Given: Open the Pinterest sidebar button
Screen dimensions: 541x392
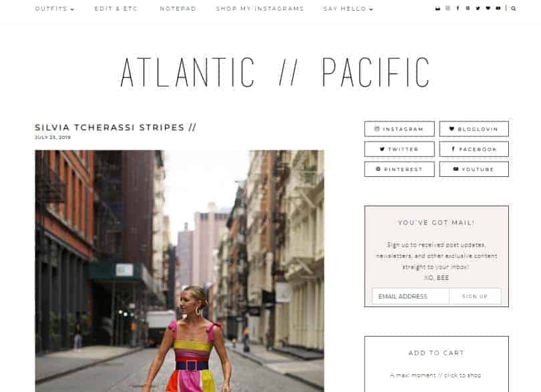Looking at the screenshot, I should tap(399, 169).
